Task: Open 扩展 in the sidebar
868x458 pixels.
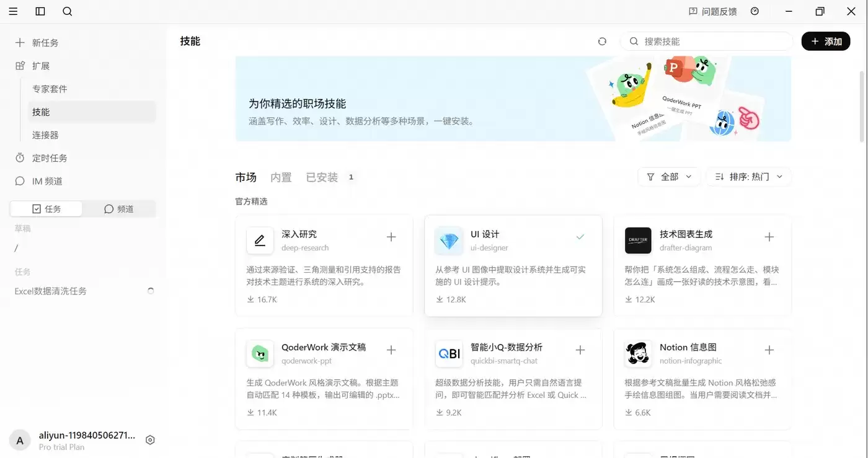Action: coord(83,66)
